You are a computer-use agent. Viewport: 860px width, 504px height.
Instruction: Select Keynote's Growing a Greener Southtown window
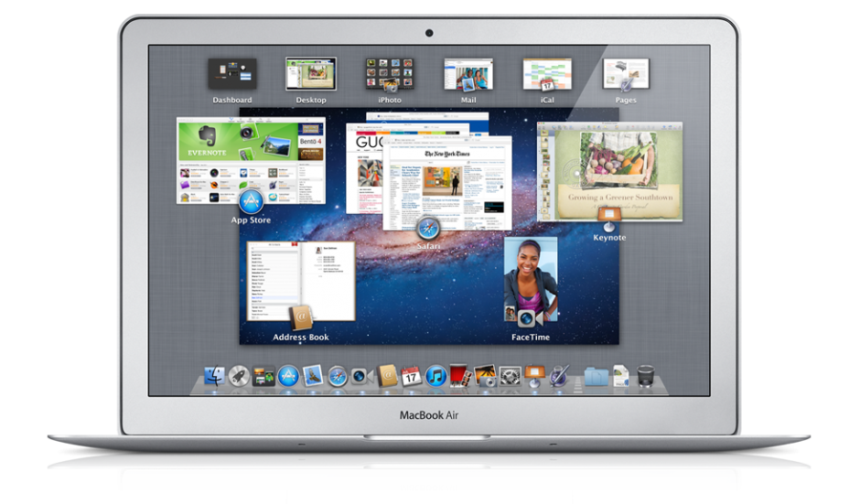point(610,169)
